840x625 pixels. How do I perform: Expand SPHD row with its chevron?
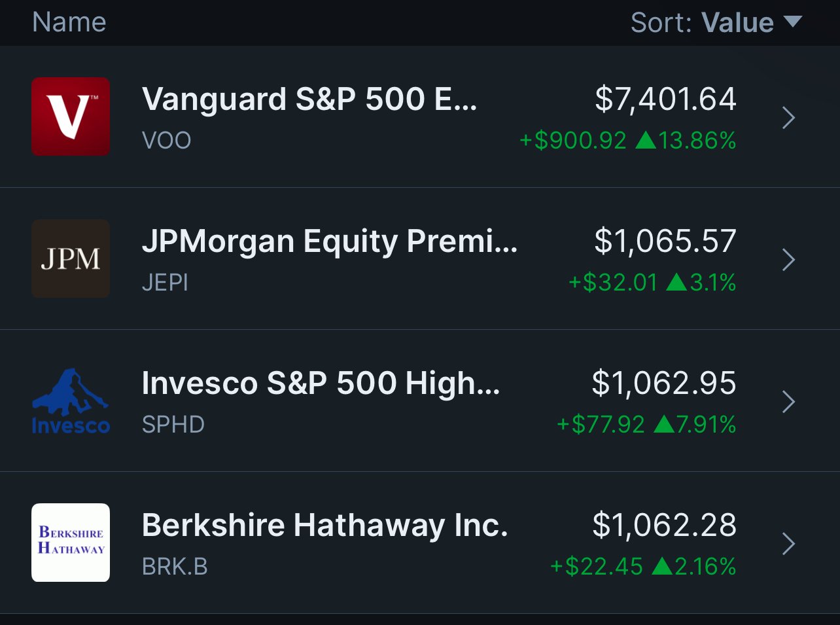click(x=788, y=402)
